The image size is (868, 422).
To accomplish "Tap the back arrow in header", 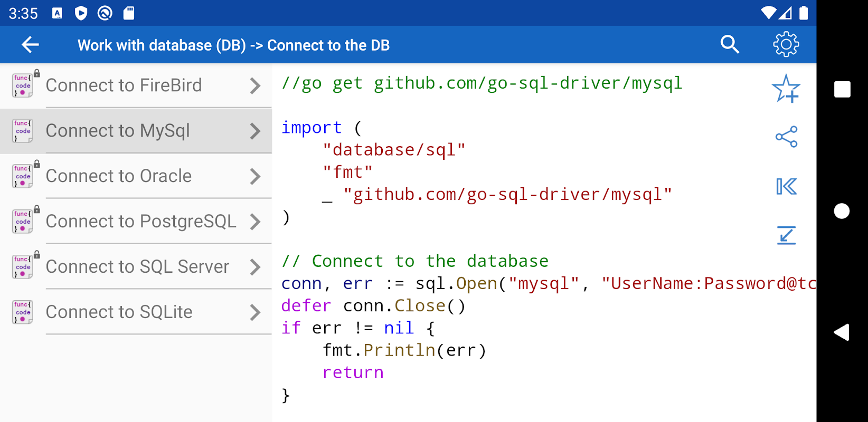I will click(30, 45).
